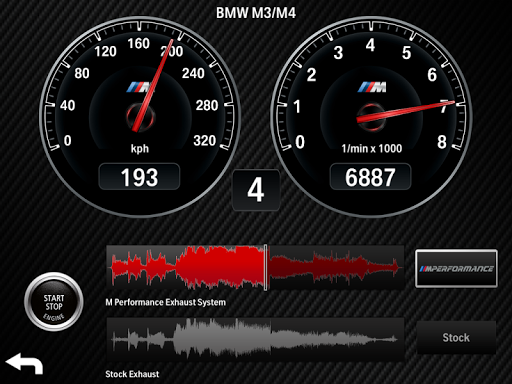Click the red needle hub of the tachometer
Screen dimensions: 512x384
[371, 117]
